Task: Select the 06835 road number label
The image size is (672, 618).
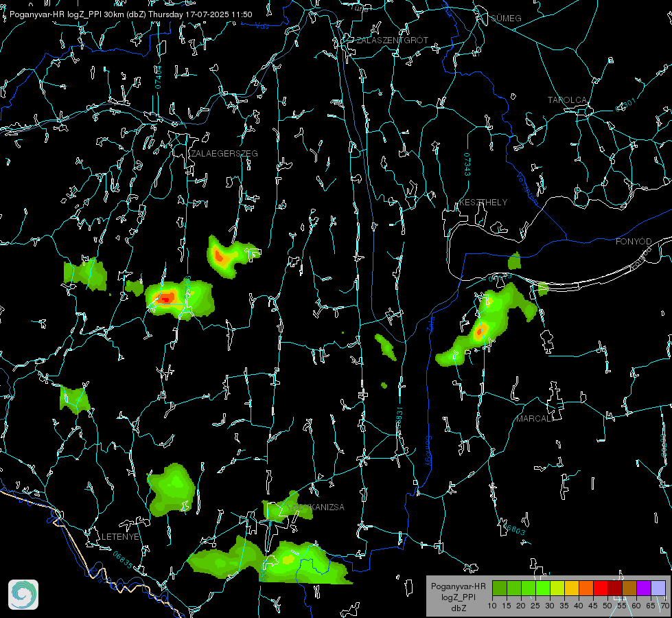Action: pyautogui.click(x=123, y=560)
